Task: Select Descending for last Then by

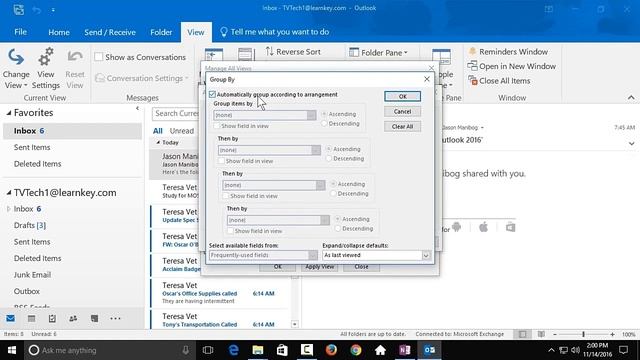Action: click(338, 229)
